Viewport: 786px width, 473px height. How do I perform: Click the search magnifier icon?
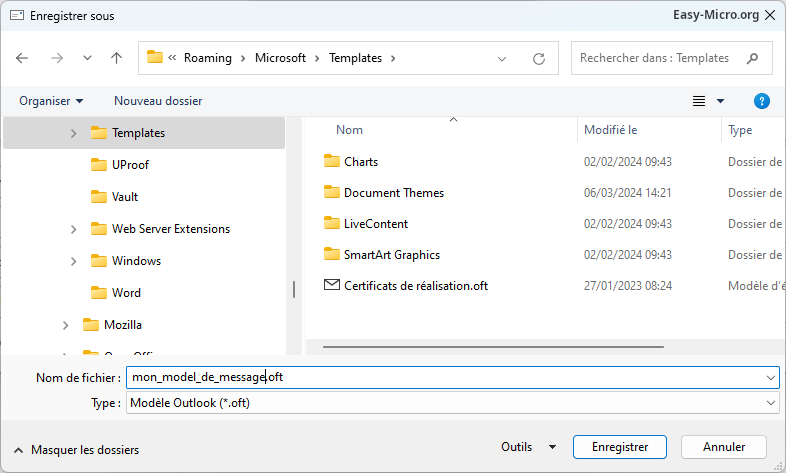click(752, 59)
